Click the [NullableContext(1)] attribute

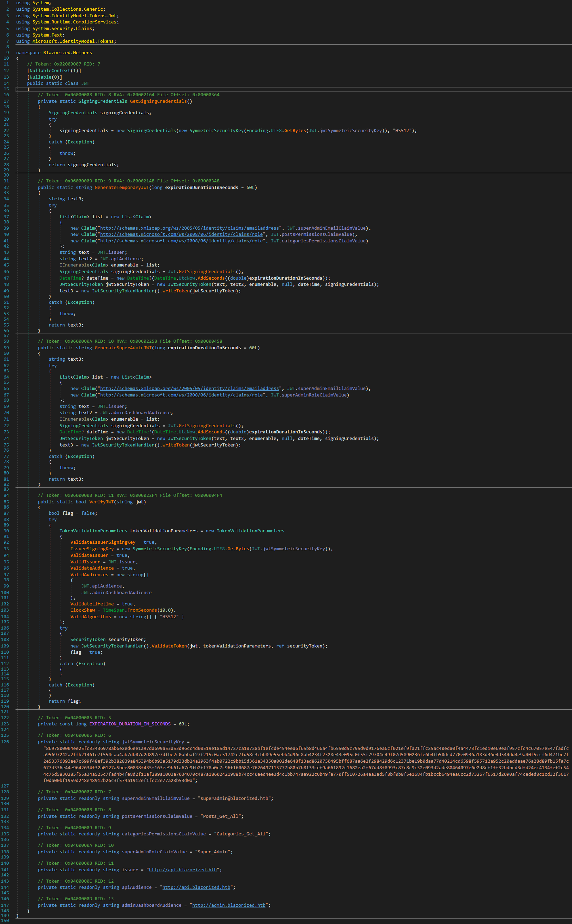click(x=54, y=70)
